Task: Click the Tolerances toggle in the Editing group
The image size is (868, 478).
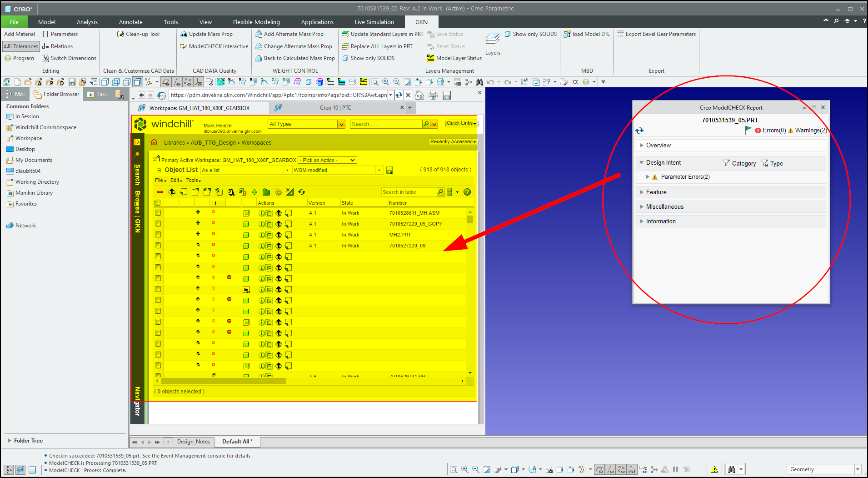Action: 21,46
